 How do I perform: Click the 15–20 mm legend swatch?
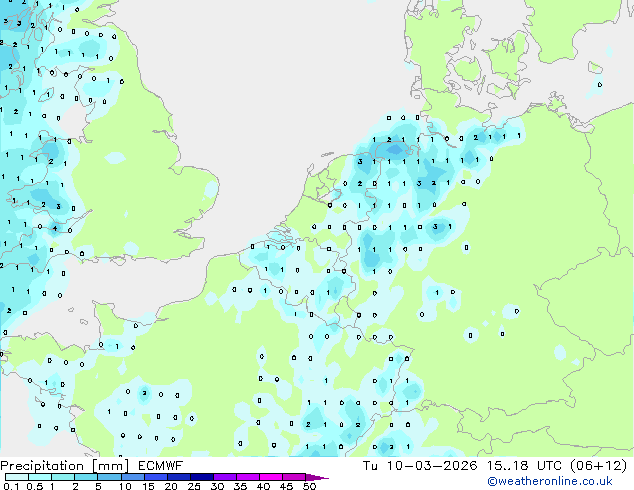click(156, 477)
